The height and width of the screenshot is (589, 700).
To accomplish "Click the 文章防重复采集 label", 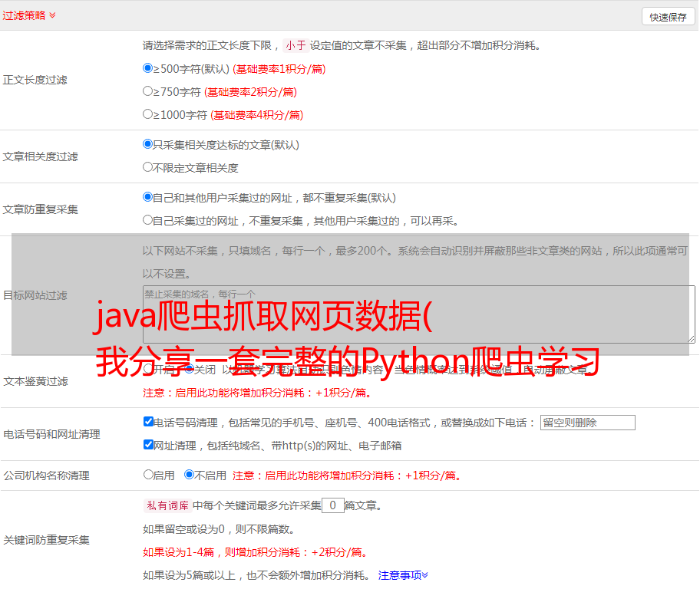I will tap(40, 209).
